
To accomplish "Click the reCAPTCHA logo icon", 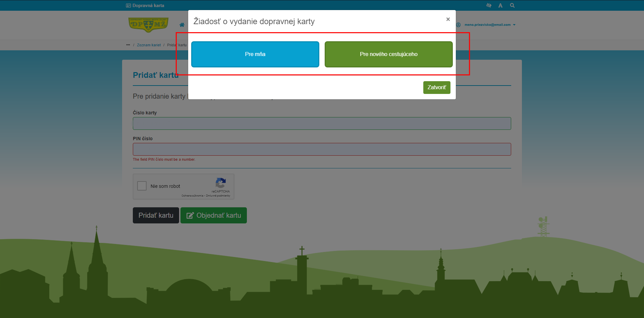I will (x=220, y=183).
